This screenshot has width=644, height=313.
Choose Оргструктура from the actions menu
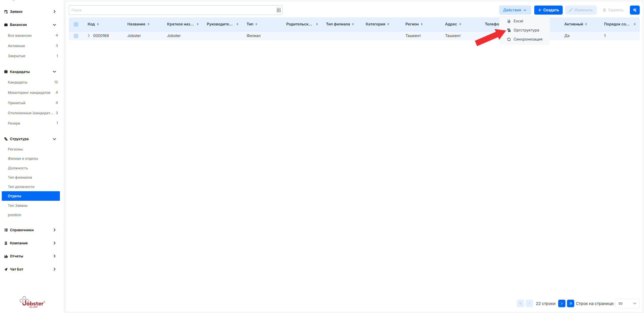click(526, 30)
